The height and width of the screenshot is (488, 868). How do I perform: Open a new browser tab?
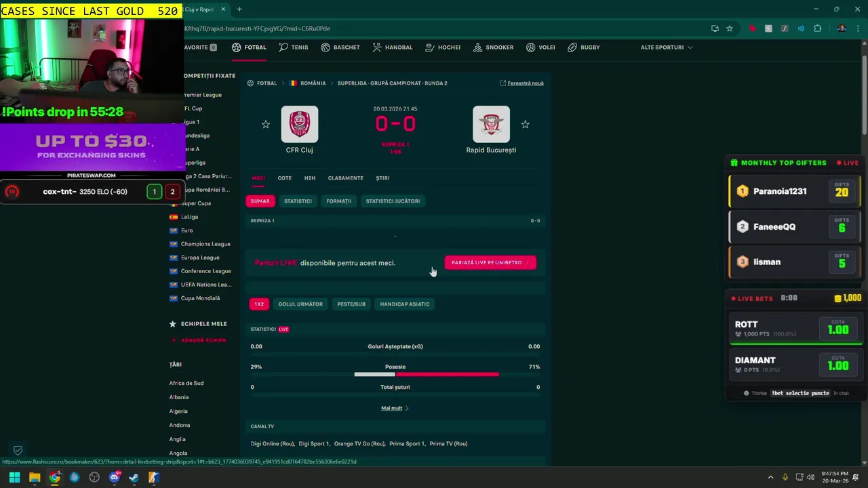click(239, 9)
